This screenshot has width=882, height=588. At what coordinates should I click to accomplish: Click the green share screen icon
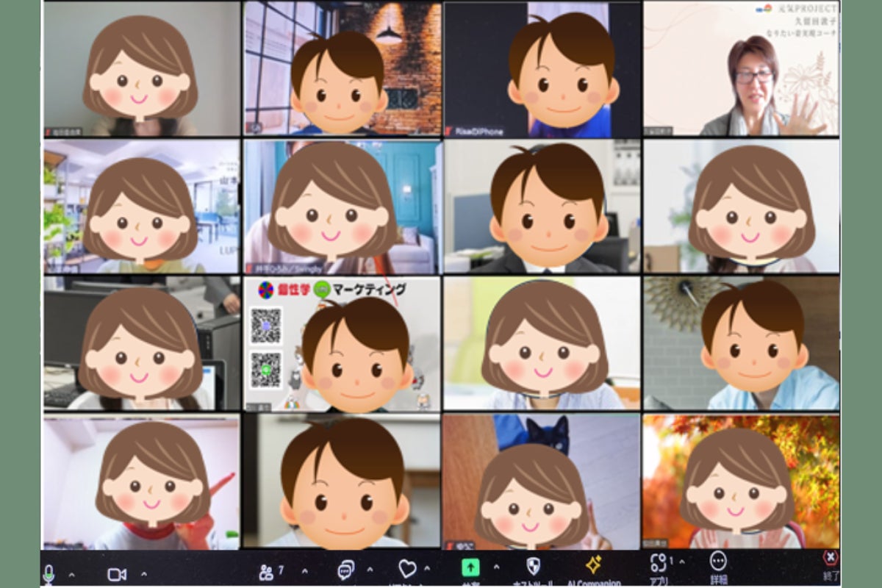(x=470, y=567)
